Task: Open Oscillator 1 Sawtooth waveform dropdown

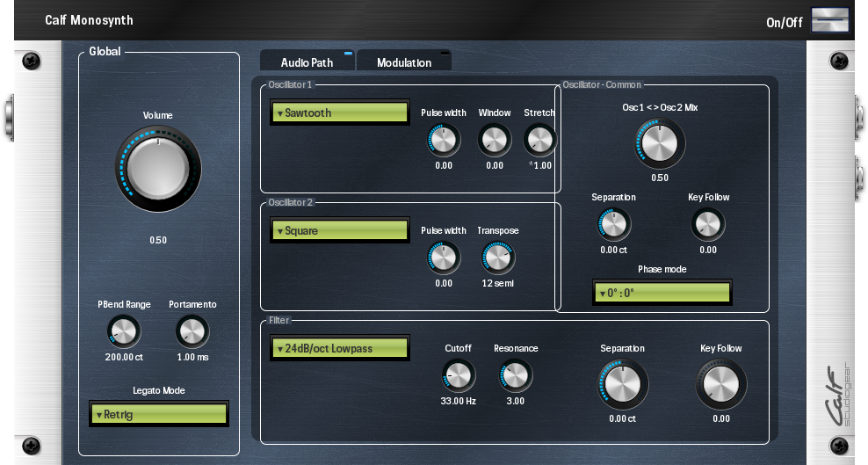Action: pyautogui.click(x=340, y=113)
